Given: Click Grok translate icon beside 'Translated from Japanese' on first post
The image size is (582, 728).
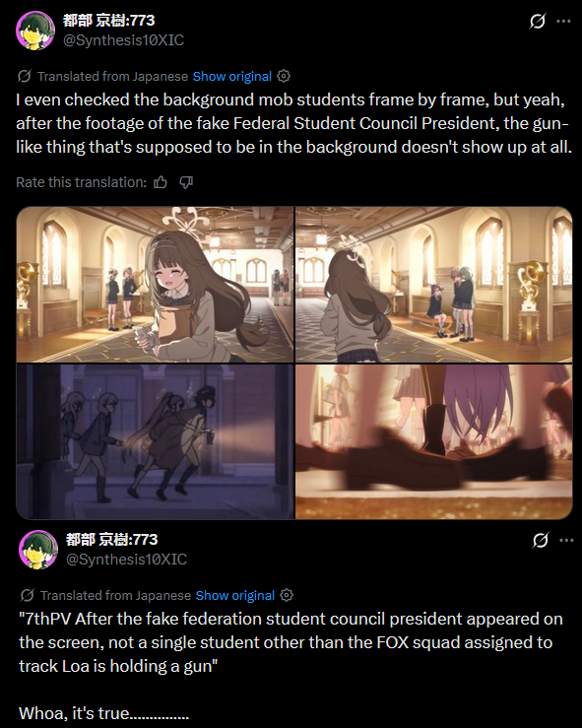Looking at the screenshot, I should [x=25, y=76].
